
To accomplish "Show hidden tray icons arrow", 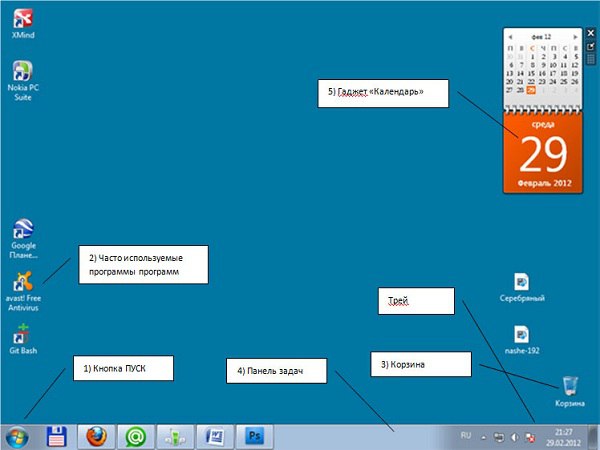I will (x=484, y=437).
